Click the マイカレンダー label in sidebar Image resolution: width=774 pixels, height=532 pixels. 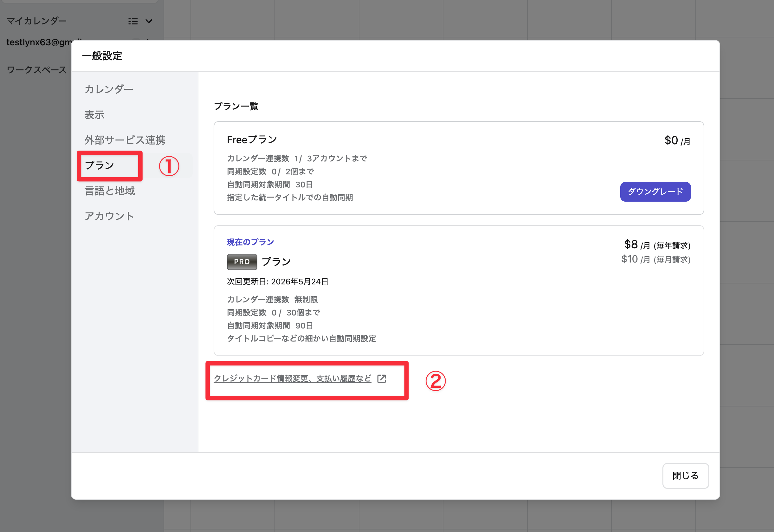tap(37, 21)
